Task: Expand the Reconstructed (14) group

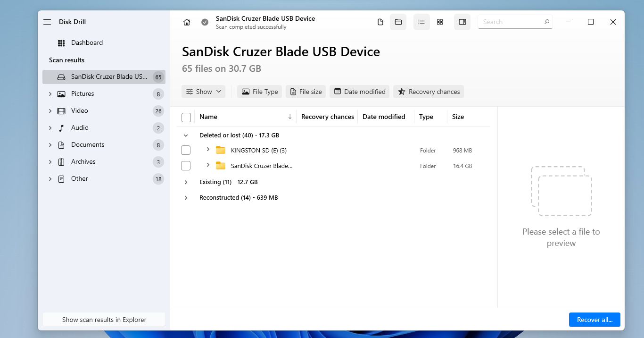Action: (186, 198)
